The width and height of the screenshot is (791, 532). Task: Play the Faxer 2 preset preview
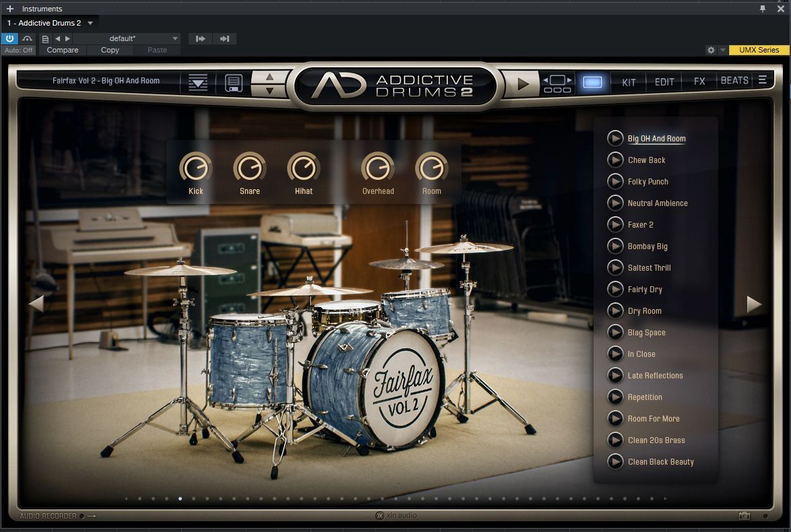pyautogui.click(x=615, y=224)
